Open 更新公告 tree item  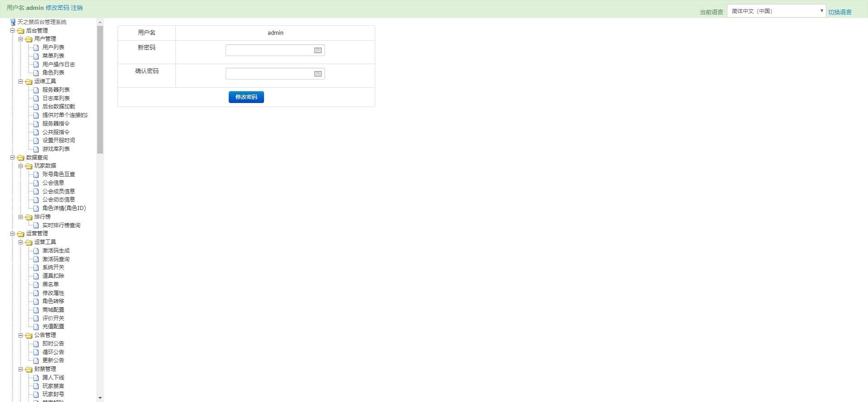[x=53, y=360]
